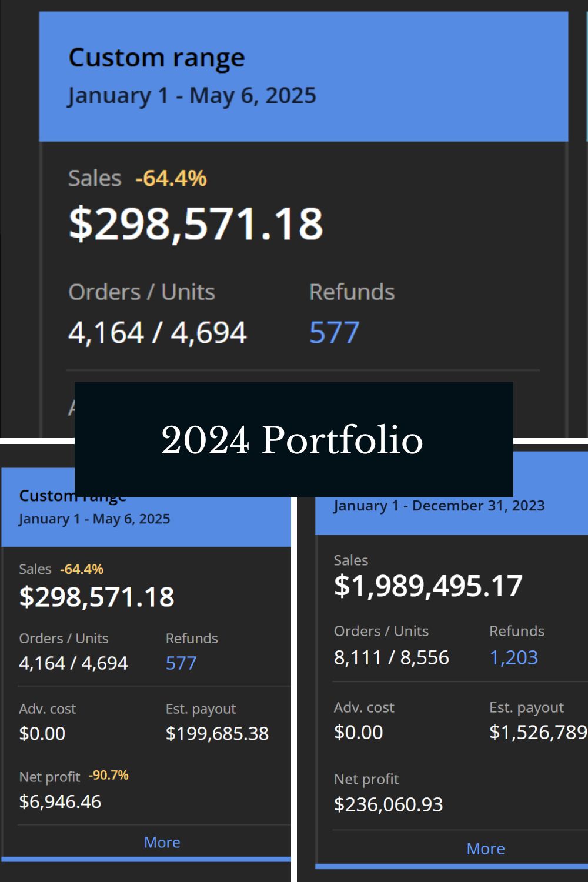Screen dimensions: 588x882
Task: Click the -90.7% net profit change badge
Action: pos(109,775)
